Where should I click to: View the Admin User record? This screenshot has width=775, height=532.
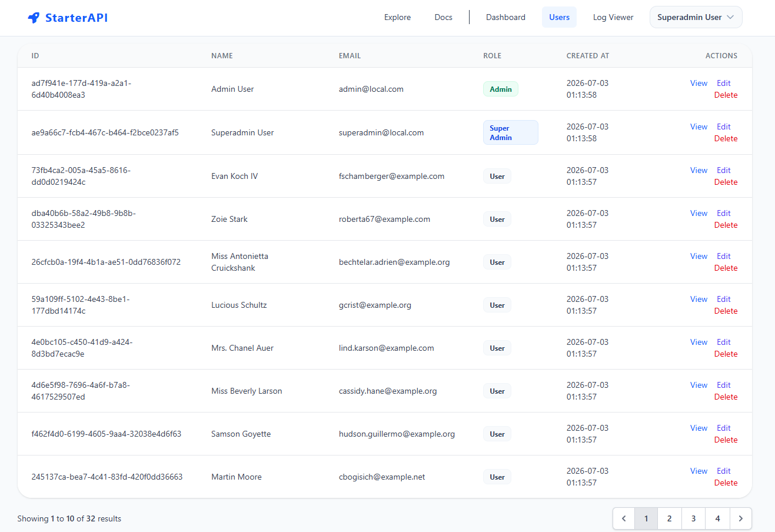[x=699, y=83]
